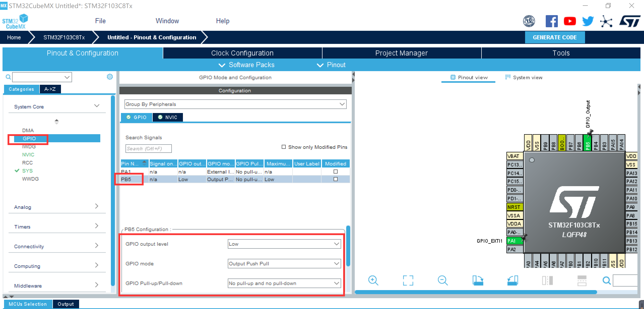Click the PA1 green pin on chip
This screenshot has width=644, height=309.
click(515, 241)
